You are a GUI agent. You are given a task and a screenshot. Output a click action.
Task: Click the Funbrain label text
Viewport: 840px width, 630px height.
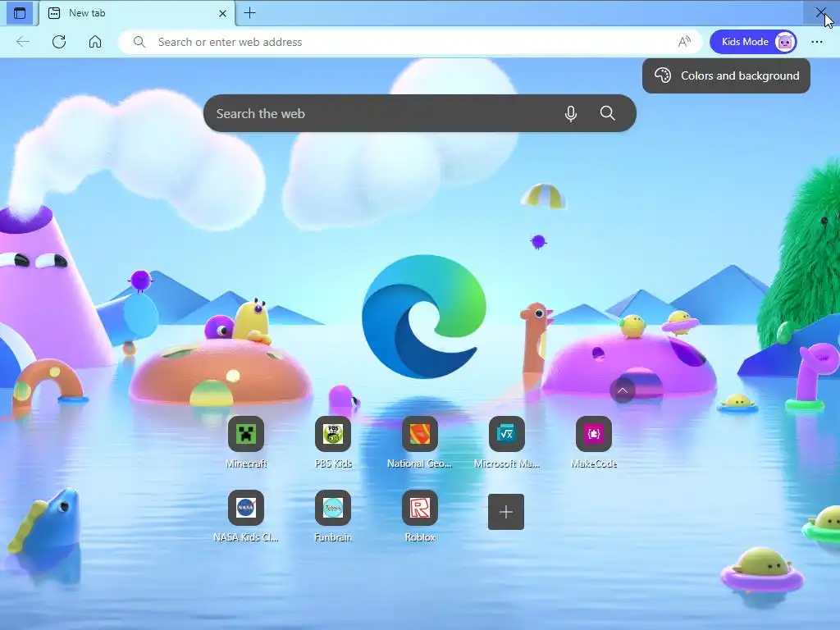(333, 537)
